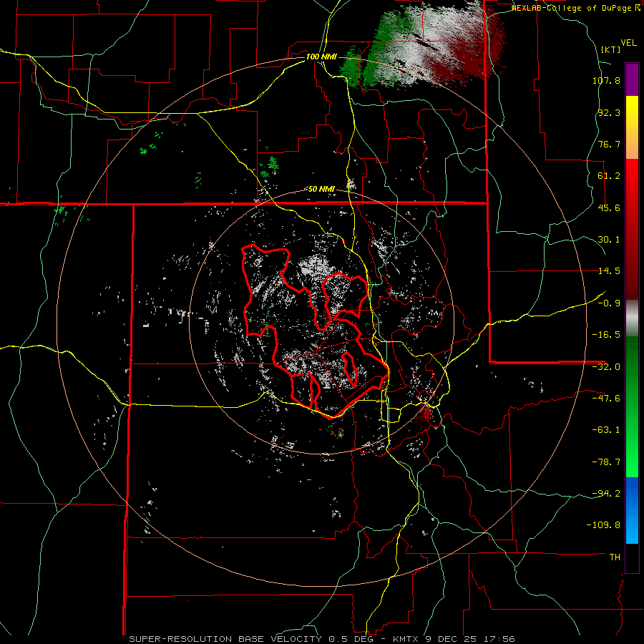
Task: Click the 30.1 scale value
Action: pos(609,240)
